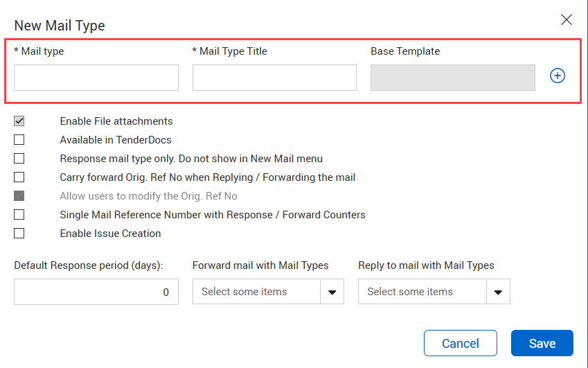The image size is (588, 368).
Task: Click the Default Response period days field
Action: (x=96, y=292)
